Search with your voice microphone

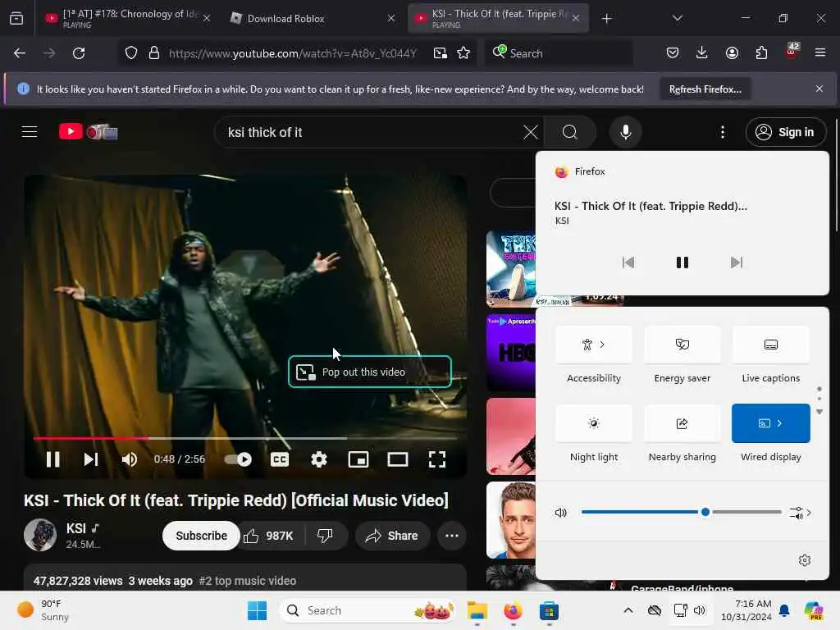pos(625,132)
